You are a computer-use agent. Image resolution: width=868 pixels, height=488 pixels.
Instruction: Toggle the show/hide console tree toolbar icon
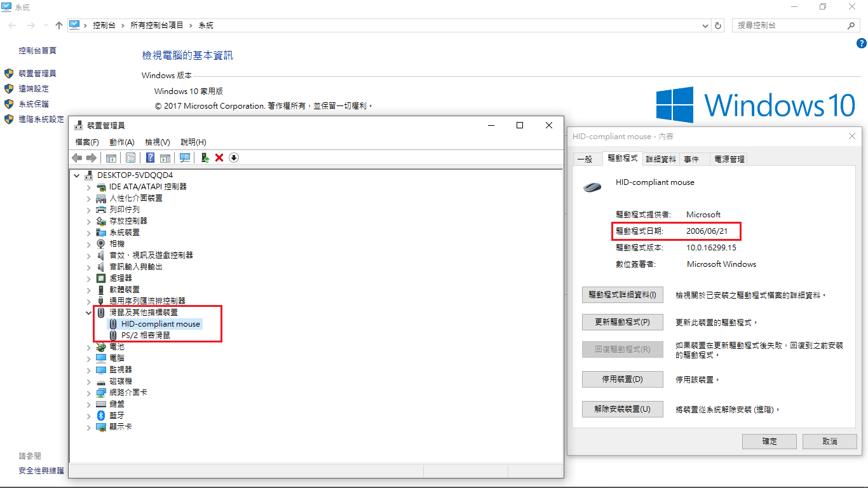tap(111, 158)
